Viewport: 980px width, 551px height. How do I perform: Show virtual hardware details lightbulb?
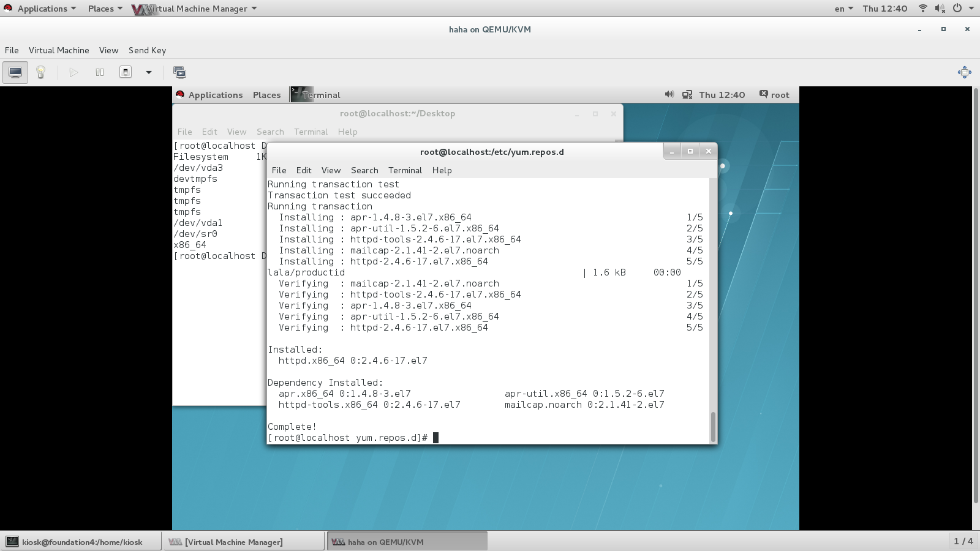pos(41,72)
